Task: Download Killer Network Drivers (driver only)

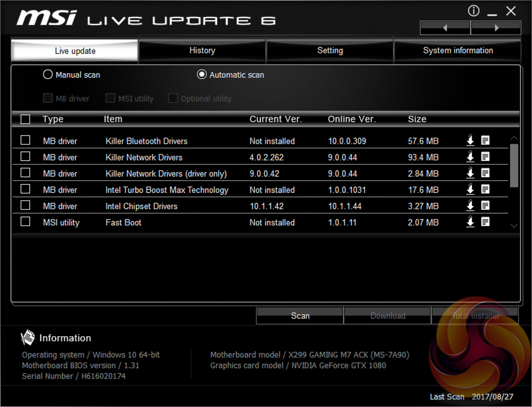Action: tap(470, 173)
